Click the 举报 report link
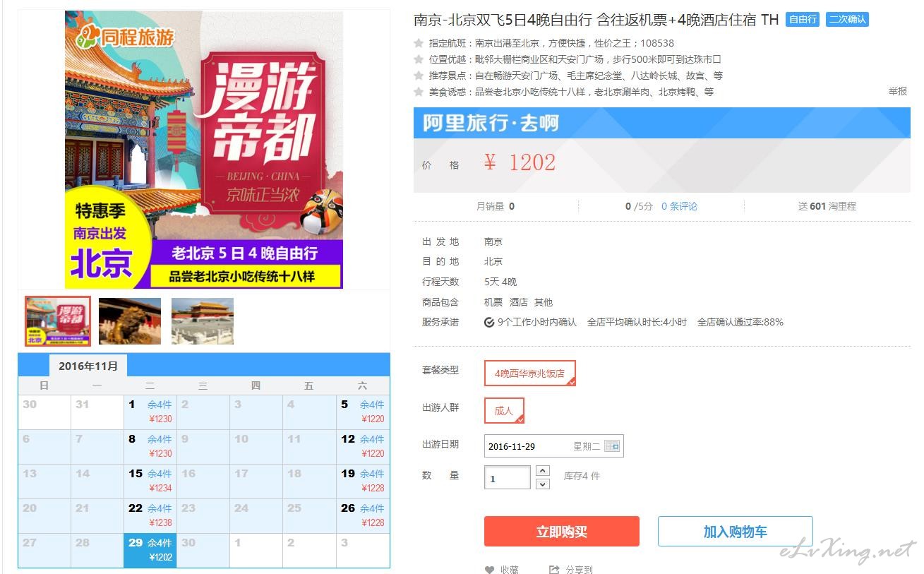Screen dimensions: 924x574 [x=897, y=92]
